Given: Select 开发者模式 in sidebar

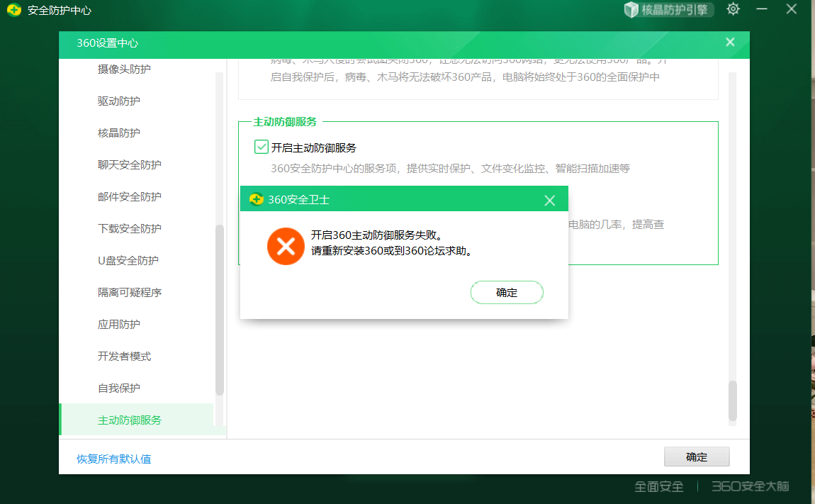Looking at the screenshot, I should tap(124, 357).
